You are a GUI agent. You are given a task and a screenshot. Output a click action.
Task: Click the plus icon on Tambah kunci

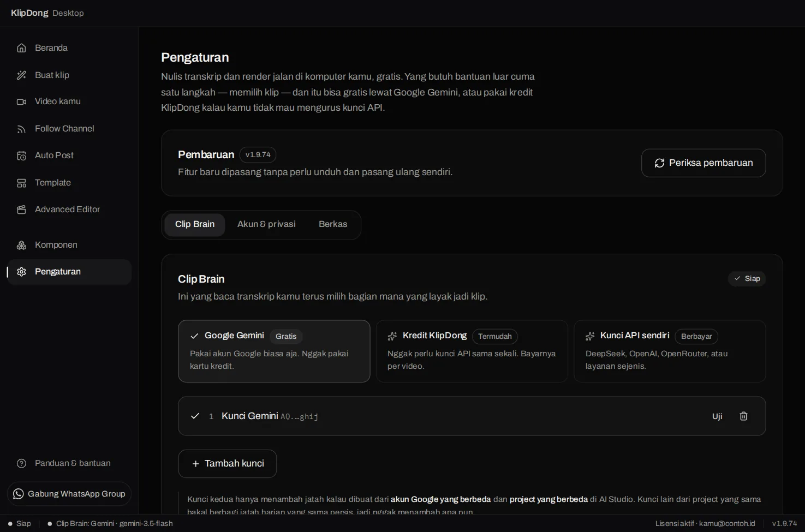[195, 464]
